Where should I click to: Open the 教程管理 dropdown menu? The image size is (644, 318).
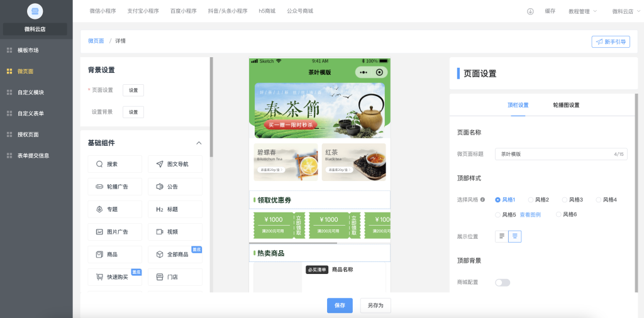582,11
